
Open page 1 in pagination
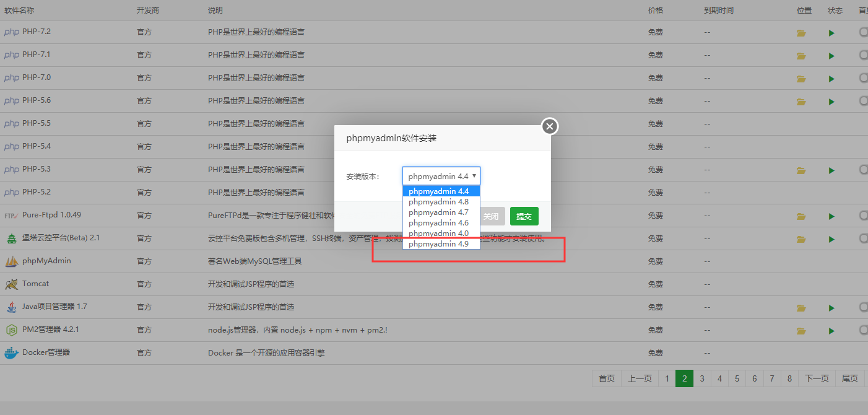667,378
